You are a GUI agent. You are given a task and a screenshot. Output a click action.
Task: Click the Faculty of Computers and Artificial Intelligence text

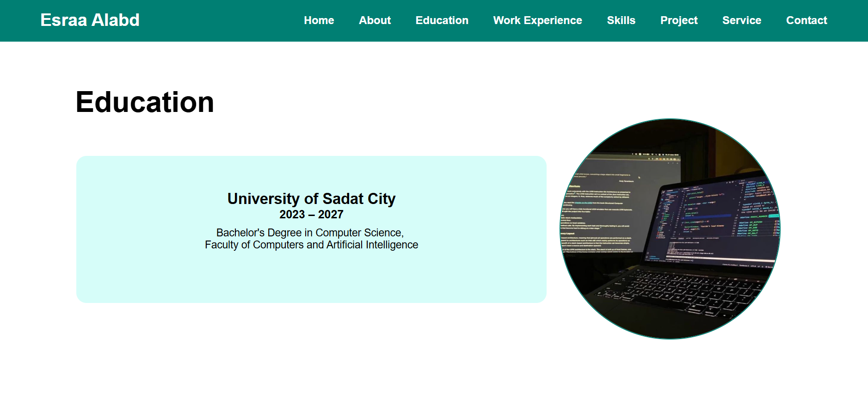pyautogui.click(x=311, y=245)
